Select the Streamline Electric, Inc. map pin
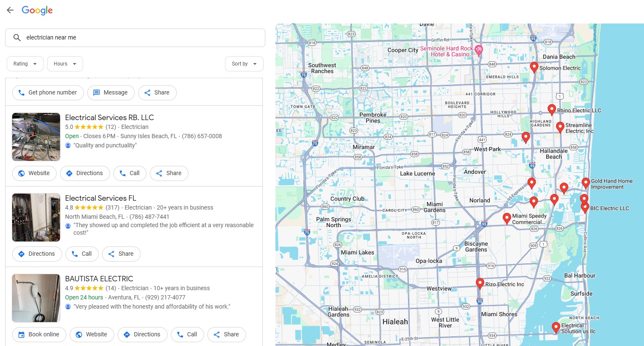Screen dimensions: 644x346 click(x=560, y=127)
